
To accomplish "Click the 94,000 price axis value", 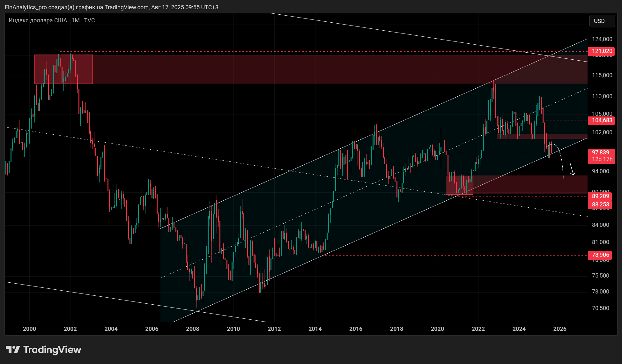I will pos(601,171).
